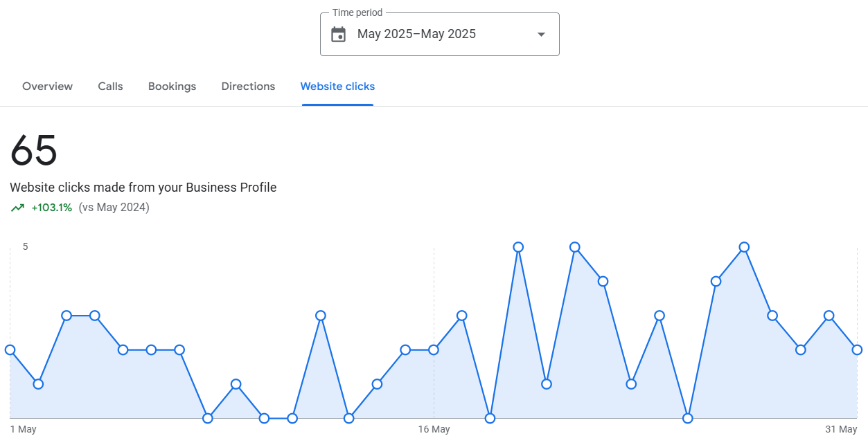Image resolution: width=868 pixels, height=436 pixels.
Task: Open the May 2025–May 2025 period selector
Action: pyautogui.click(x=416, y=35)
